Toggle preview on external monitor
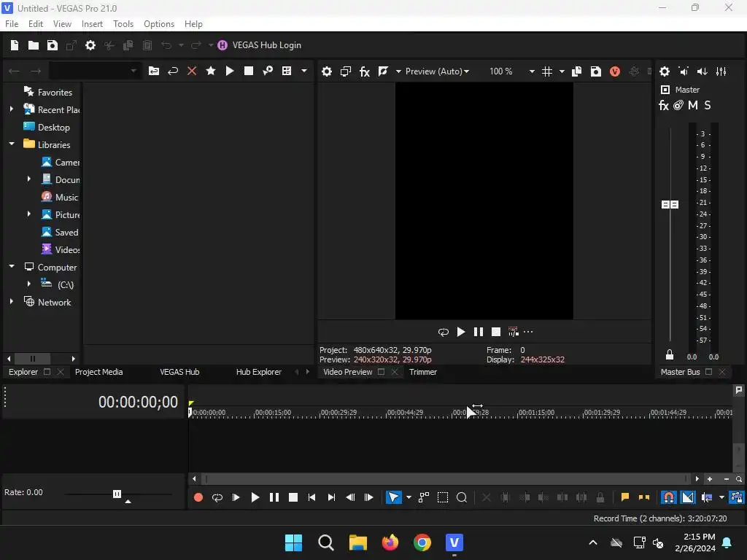Screen dimensions: 747x560 click(x=346, y=71)
